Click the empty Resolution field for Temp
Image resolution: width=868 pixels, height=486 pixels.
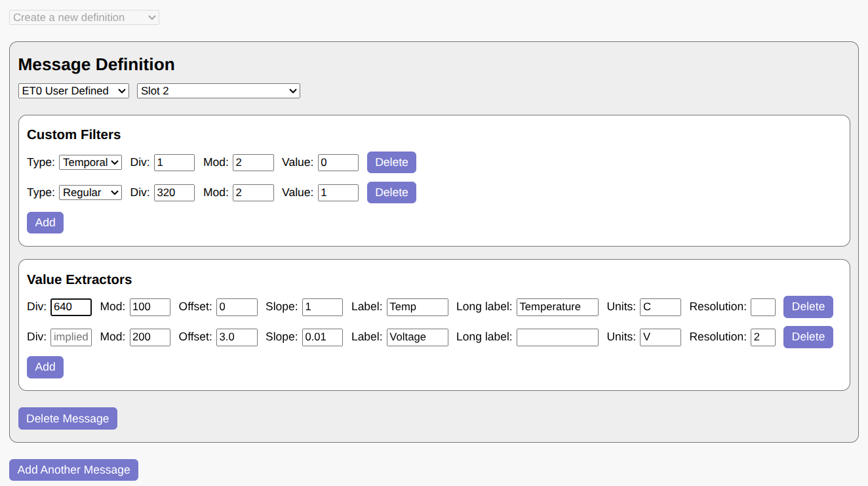pos(762,307)
